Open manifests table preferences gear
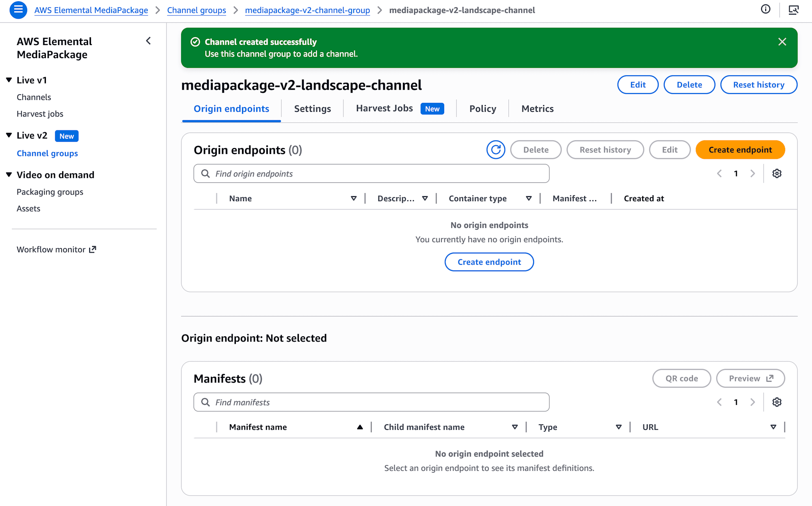Viewport: 812px width, 506px height. (777, 402)
